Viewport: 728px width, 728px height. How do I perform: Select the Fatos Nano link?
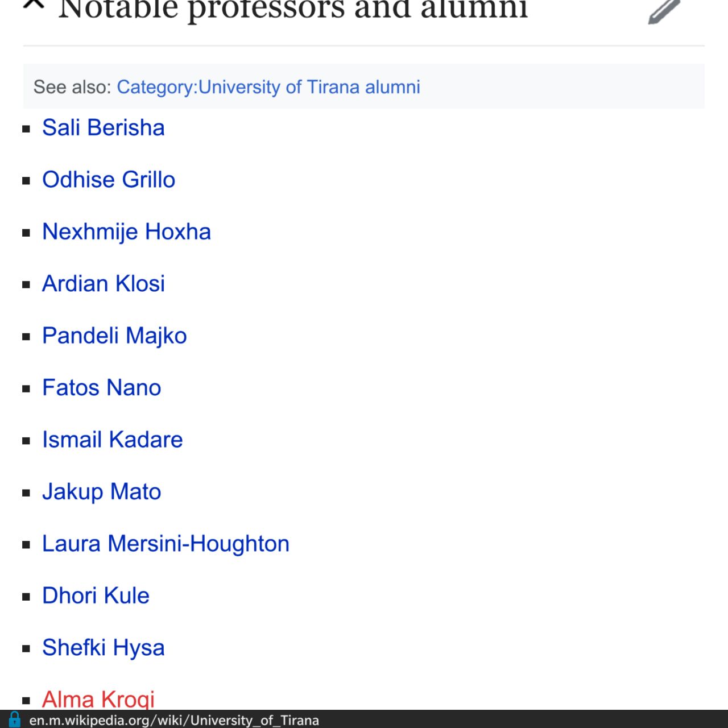click(x=102, y=387)
